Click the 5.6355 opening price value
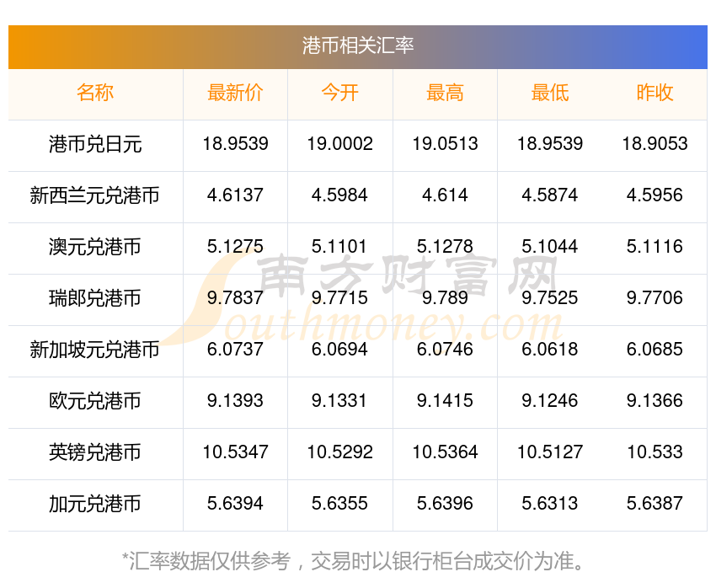Viewport: 716px width, 588px height. click(339, 503)
